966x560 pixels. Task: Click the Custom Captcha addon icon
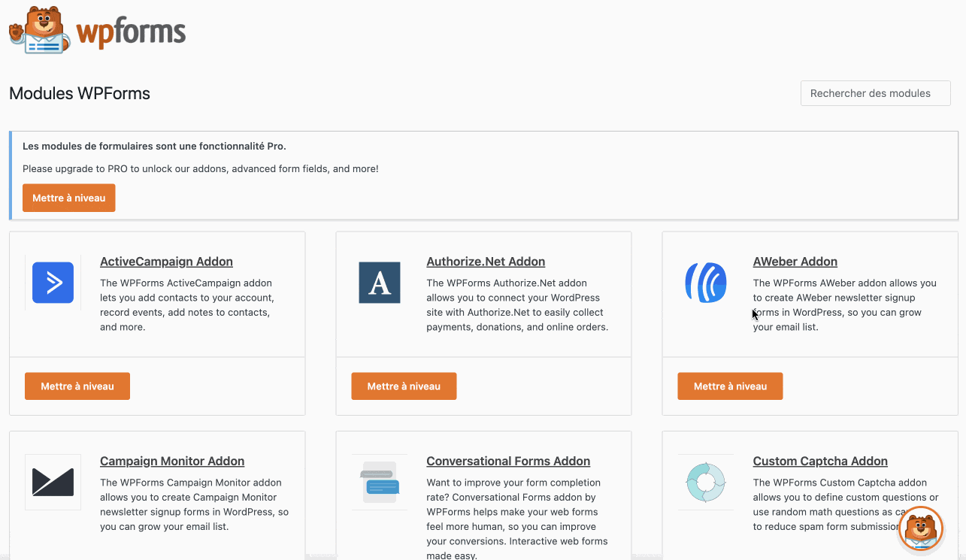(706, 482)
